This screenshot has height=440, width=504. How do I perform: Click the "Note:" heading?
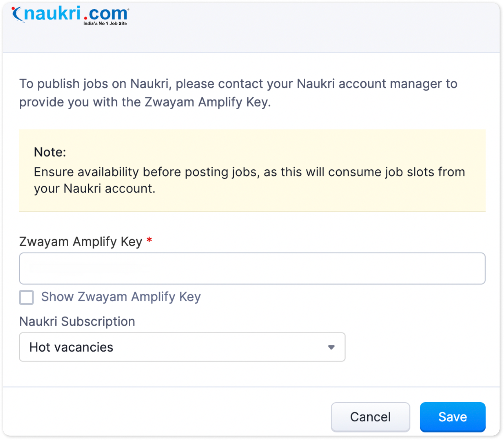[50, 152]
